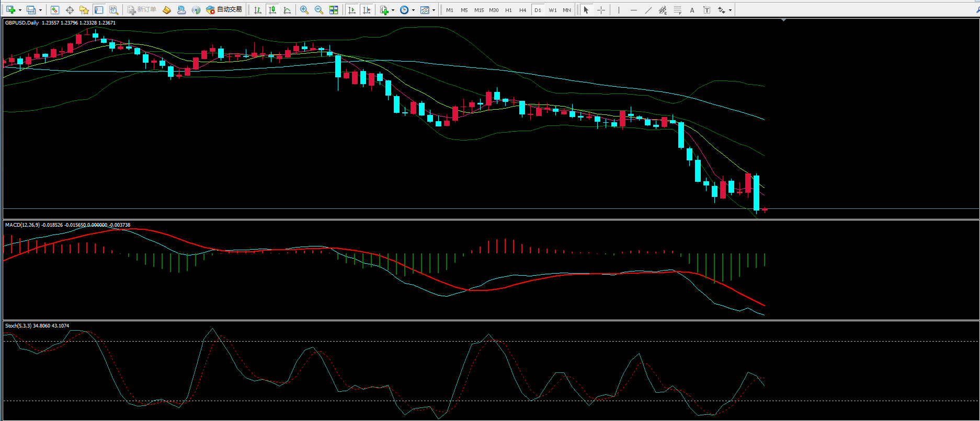Draw a trendline with the diagonal line tool
The height and width of the screenshot is (421, 980).
(648, 10)
